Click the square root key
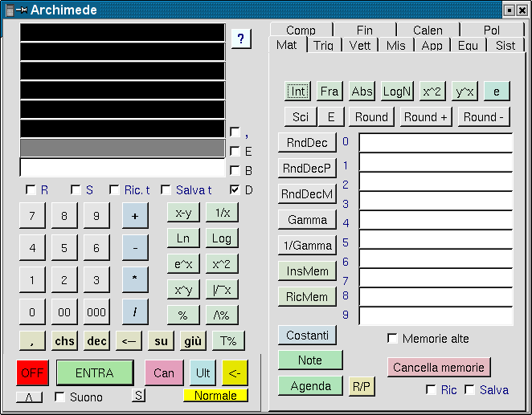The image size is (532, 415). tap(222, 289)
